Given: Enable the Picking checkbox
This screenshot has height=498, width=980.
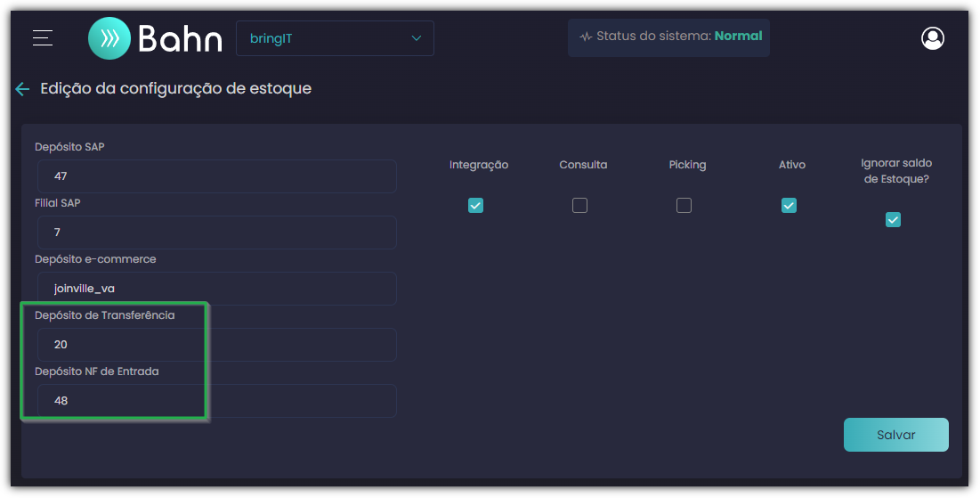Looking at the screenshot, I should (684, 205).
